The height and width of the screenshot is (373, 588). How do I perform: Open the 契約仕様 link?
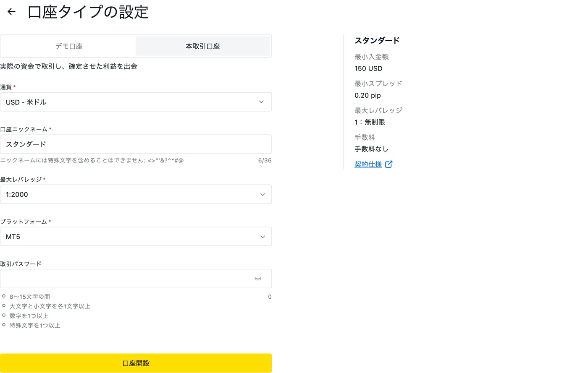tap(368, 164)
